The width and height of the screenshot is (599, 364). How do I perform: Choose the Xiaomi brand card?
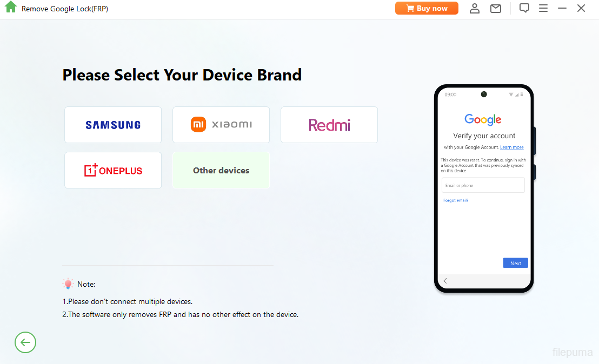point(221,125)
